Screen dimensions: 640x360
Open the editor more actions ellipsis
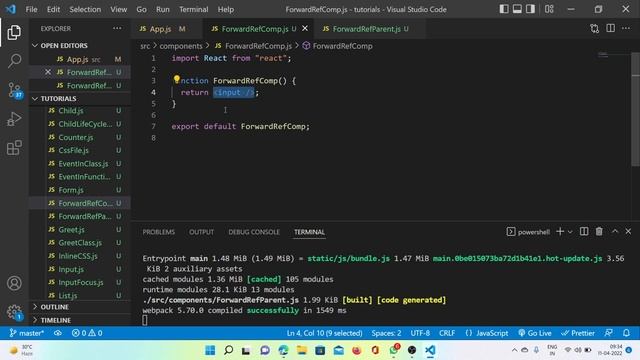coord(626,29)
